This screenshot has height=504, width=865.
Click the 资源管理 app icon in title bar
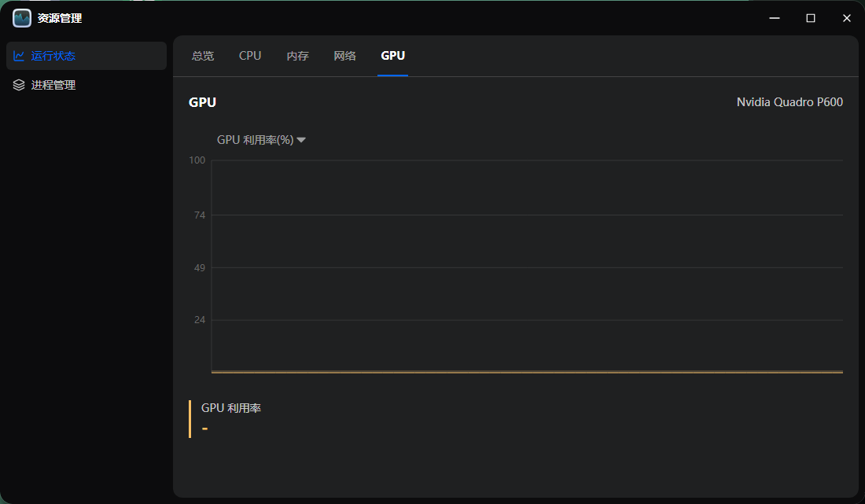click(22, 18)
